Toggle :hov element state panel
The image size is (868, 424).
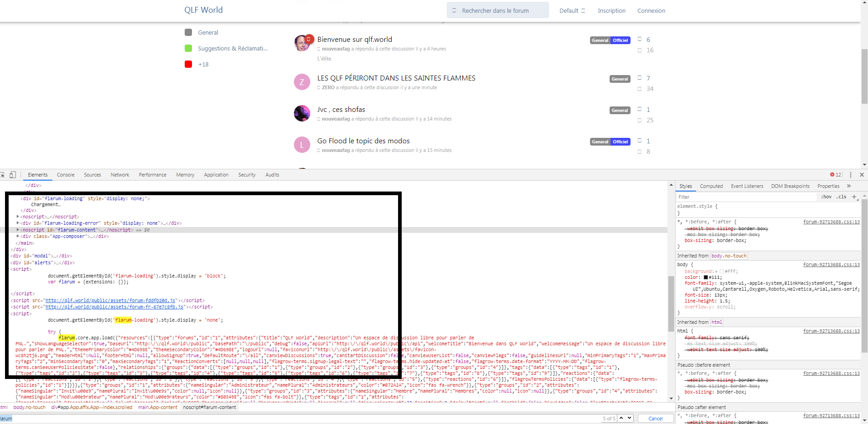point(826,197)
